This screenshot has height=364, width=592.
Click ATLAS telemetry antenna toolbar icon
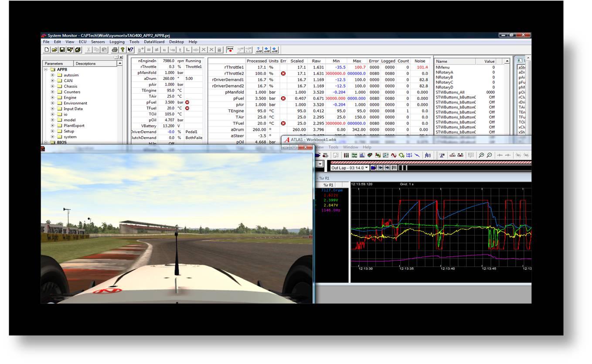tap(442, 156)
